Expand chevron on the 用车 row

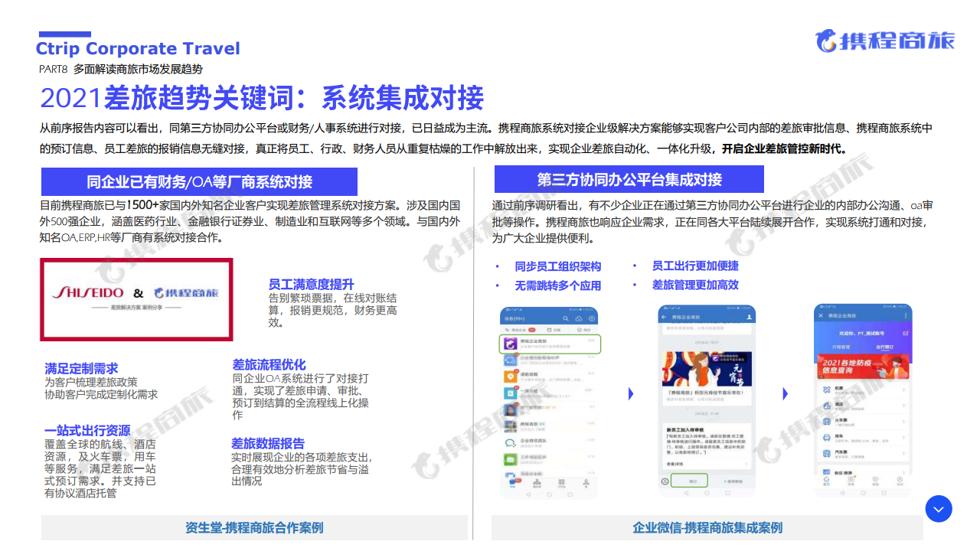tap(903, 438)
